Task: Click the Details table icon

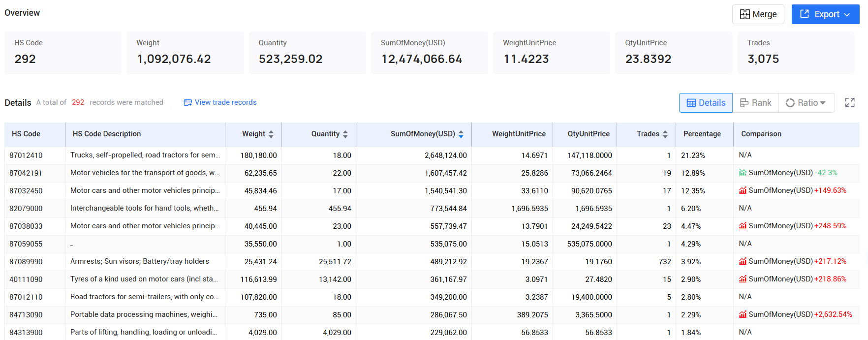Action: 691,103
